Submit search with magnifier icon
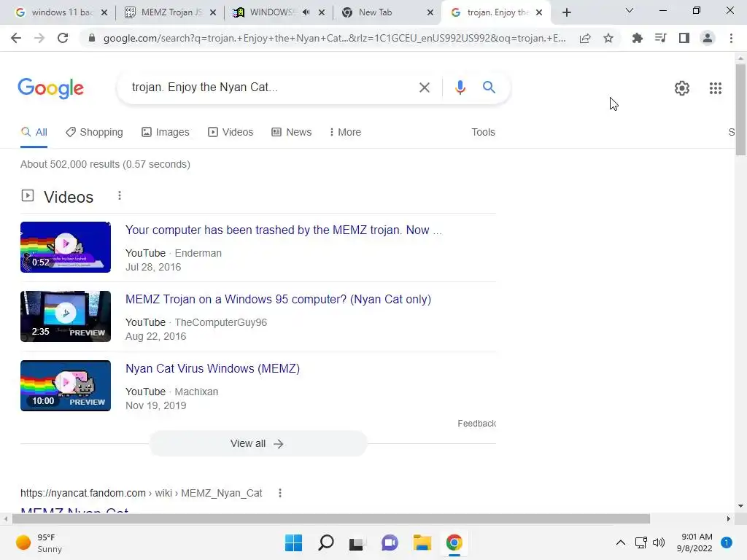 [489, 87]
